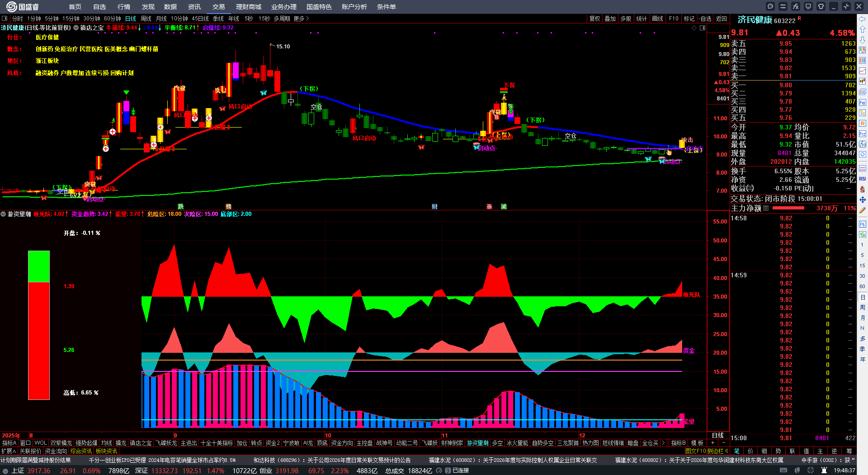Toggle the 筹 chip distribution tab
The width and height of the screenshot is (868, 475).
pyautogui.click(x=849, y=451)
